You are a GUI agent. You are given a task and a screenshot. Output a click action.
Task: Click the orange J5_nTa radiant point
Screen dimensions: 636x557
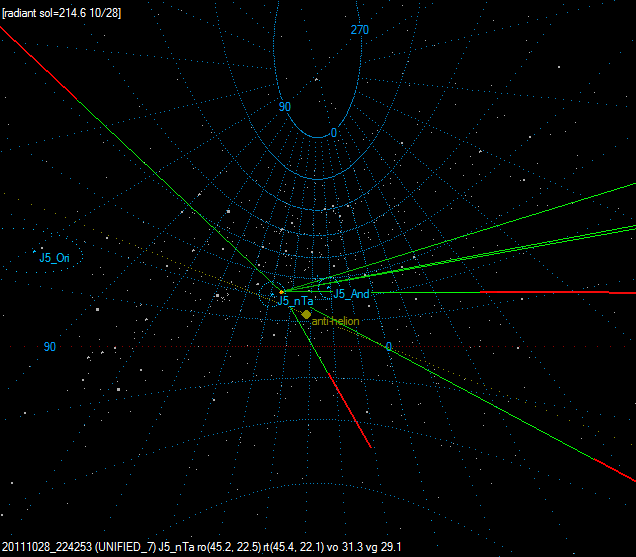tap(281, 292)
